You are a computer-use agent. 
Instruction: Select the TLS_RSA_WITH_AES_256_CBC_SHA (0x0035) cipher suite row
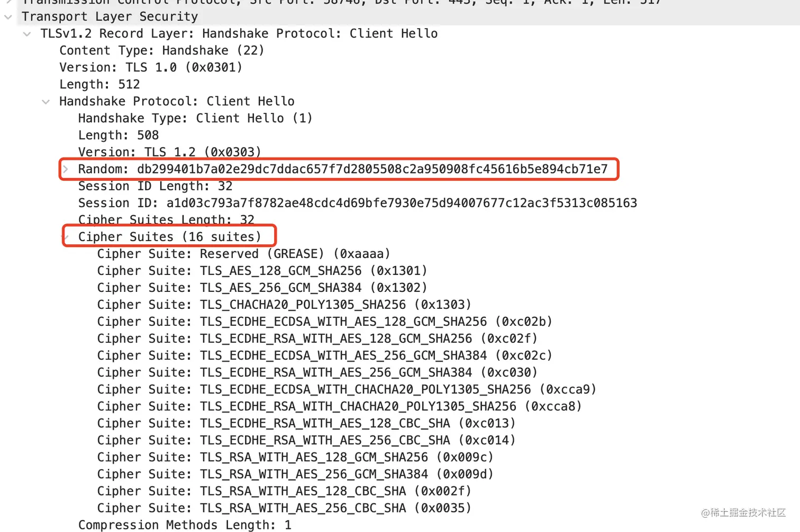click(x=284, y=508)
